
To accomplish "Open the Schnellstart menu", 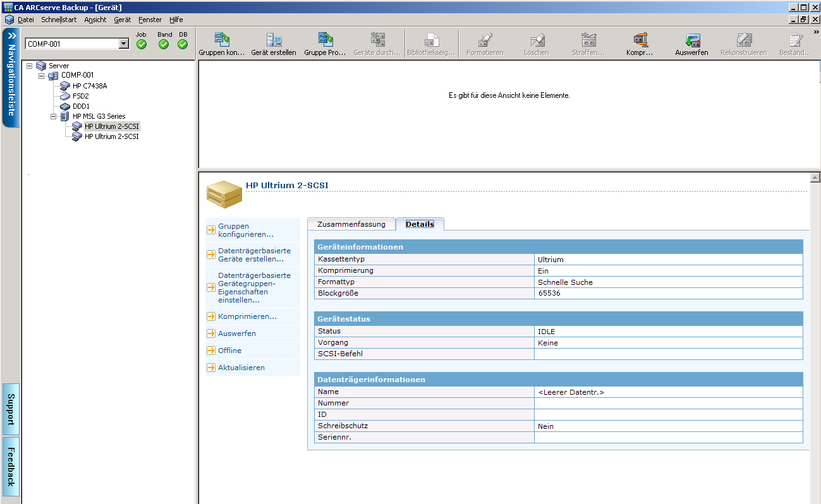I will (x=59, y=20).
